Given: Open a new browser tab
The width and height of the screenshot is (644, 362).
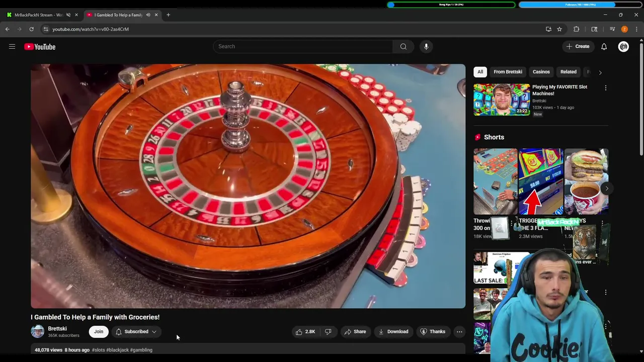Looking at the screenshot, I should (x=168, y=15).
